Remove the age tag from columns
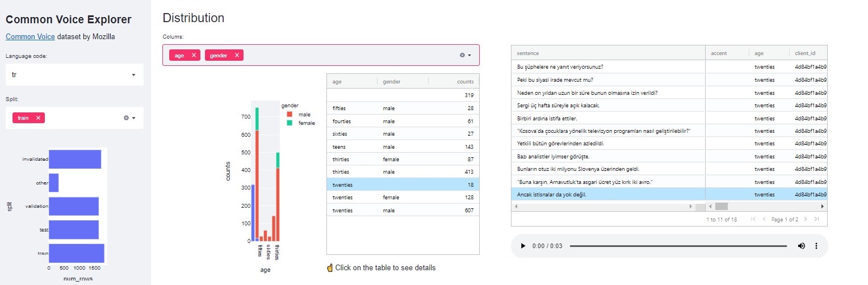868x285 pixels. point(194,55)
